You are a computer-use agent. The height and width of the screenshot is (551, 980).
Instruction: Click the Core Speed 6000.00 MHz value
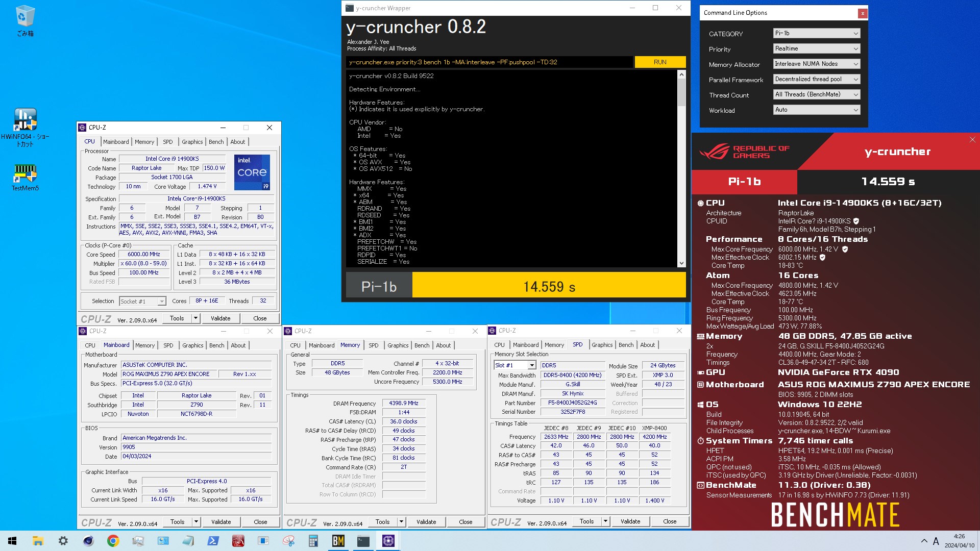pyautogui.click(x=144, y=254)
